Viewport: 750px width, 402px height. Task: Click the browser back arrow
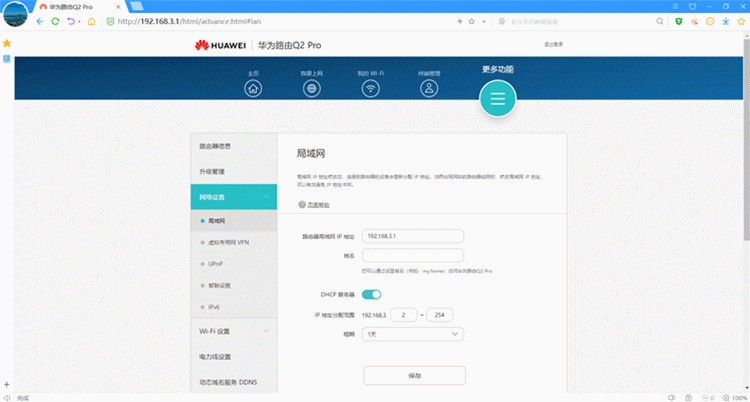[x=40, y=21]
